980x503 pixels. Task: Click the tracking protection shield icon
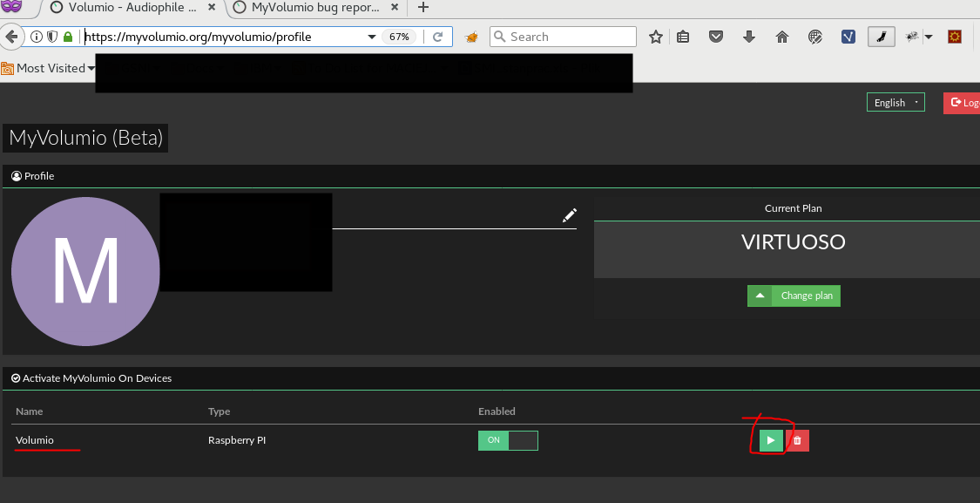(x=52, y=37)
